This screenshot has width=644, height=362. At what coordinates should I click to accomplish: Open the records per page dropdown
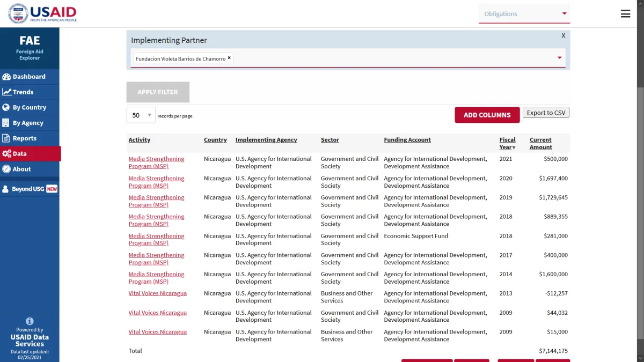[x=141, y=115]
